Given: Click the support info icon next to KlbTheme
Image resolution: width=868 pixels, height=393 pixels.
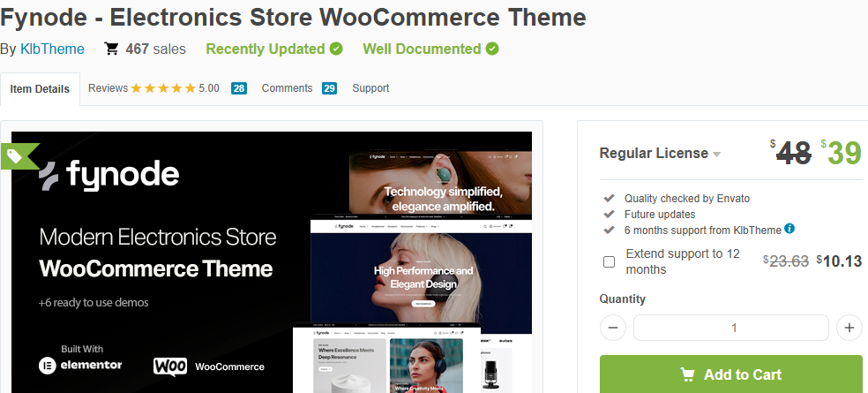Looking at the screenshot, I should (789, 229).
